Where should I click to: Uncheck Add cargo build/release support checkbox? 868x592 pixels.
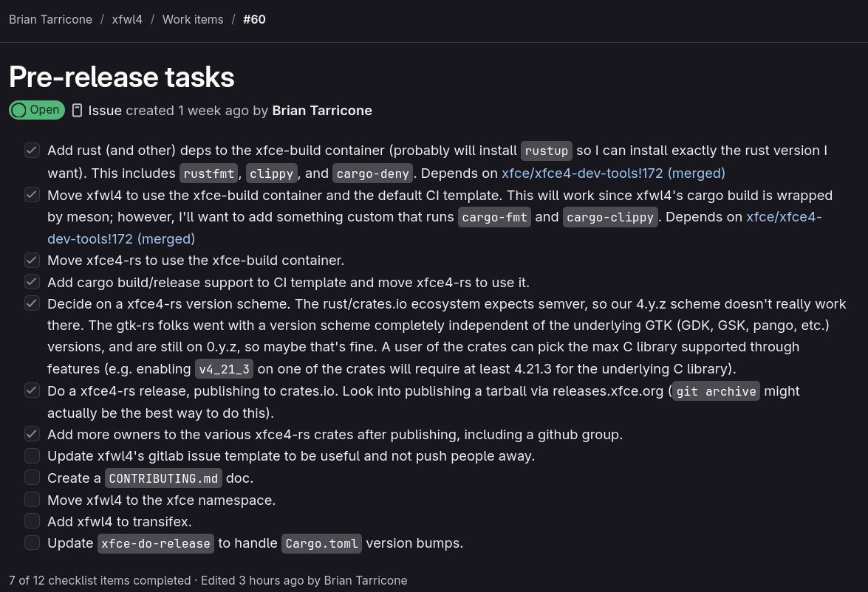pyautogui.click(x=32, y=282)
